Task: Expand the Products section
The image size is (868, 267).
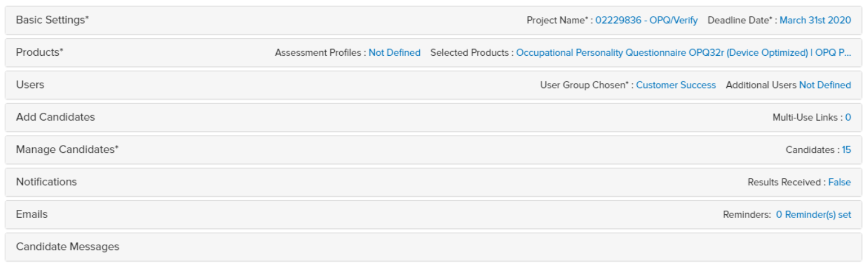Action: tap(39, 52)
